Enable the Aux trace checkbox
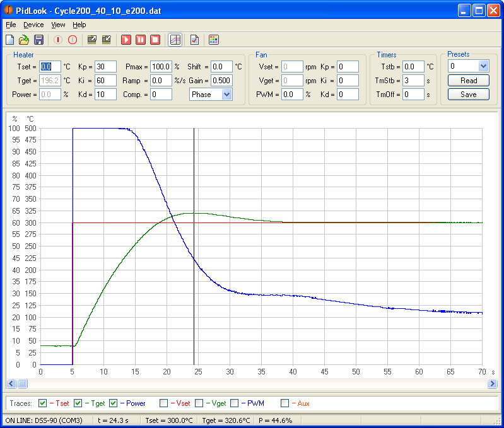The width and height of the screenshot is (504, 428). [285, 403]
